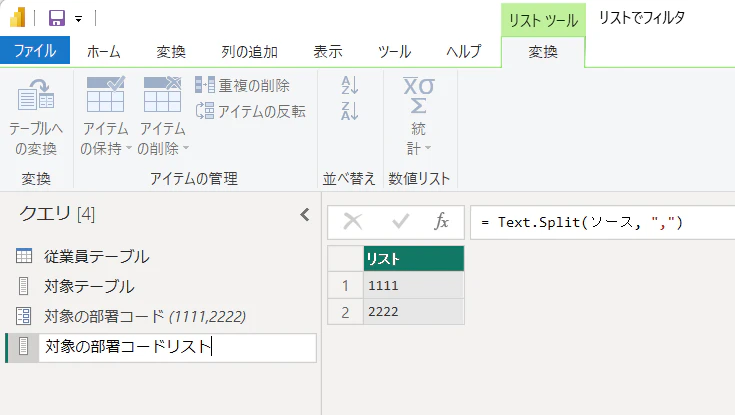Select the list cell with value 2222
Screen dimensions: 735x415
pyautogui.click(x=414, y=311)
